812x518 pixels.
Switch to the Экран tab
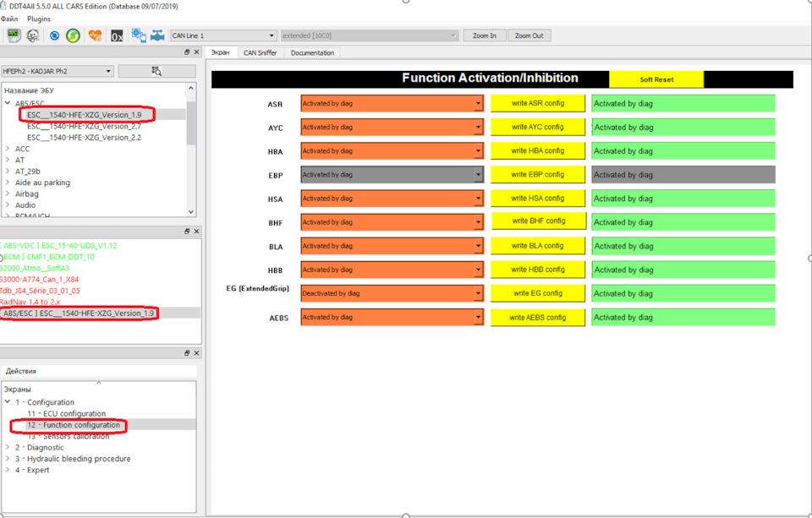[221, 52]
